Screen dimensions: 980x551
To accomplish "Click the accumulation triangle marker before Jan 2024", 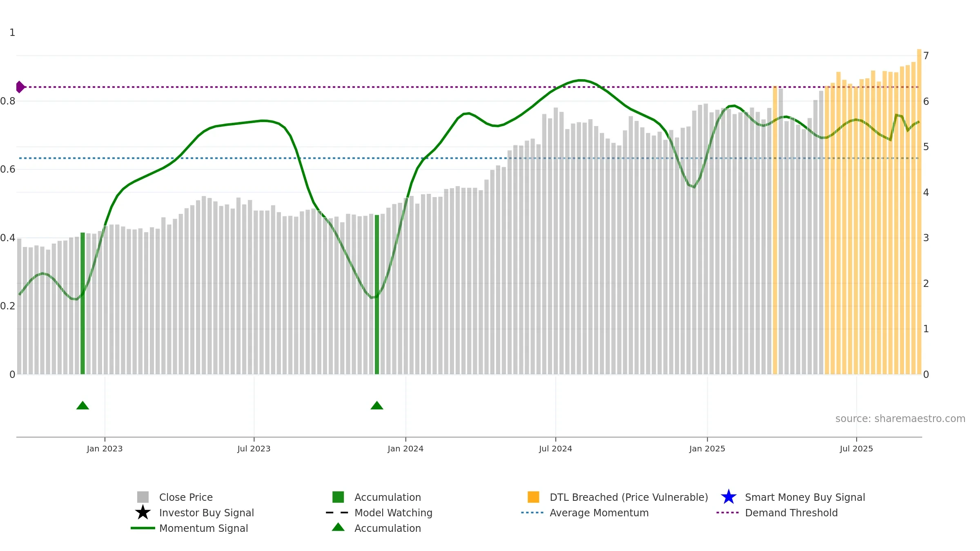I will 377,405.
